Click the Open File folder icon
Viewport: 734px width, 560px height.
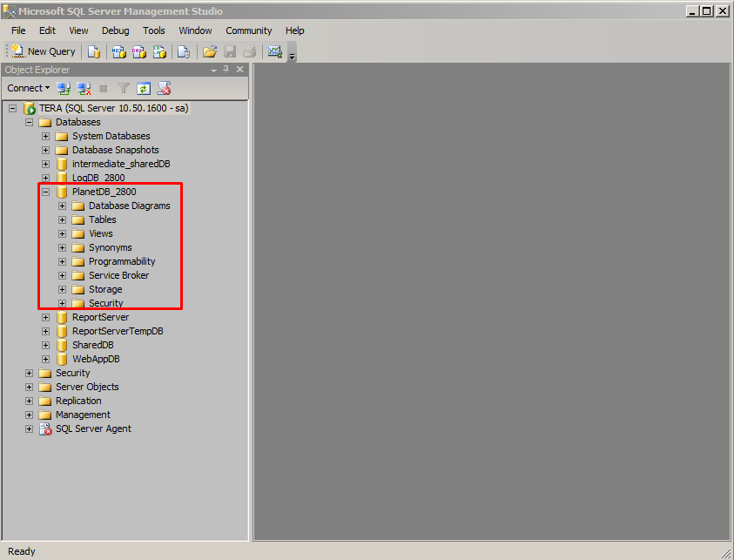(209, 51)
